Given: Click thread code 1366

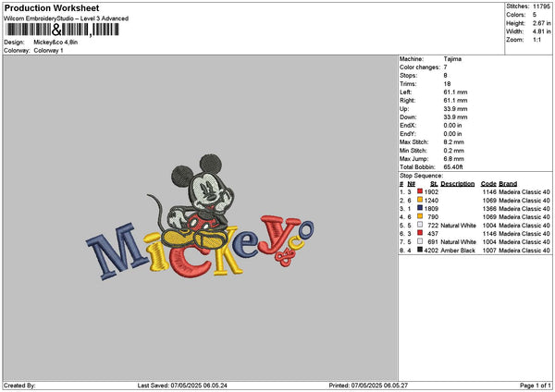Looking at the screenshot, I should click(x=489, y=209).
